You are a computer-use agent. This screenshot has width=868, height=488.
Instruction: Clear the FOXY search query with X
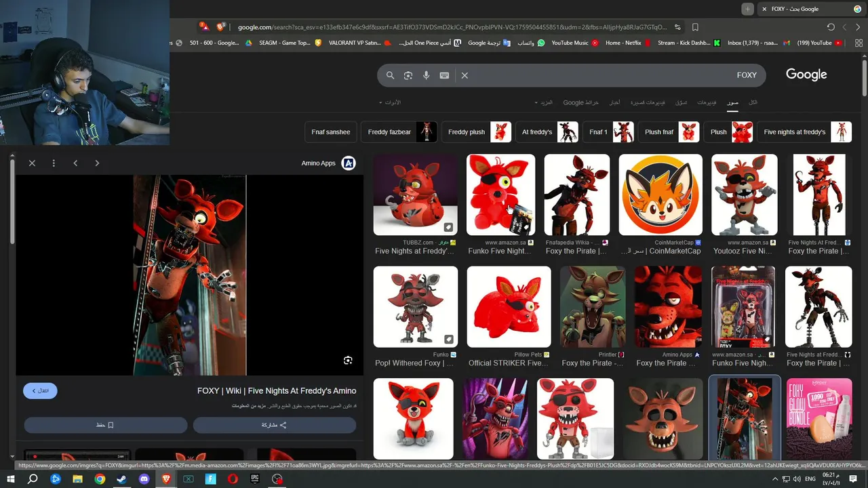(x=465, y=75)
